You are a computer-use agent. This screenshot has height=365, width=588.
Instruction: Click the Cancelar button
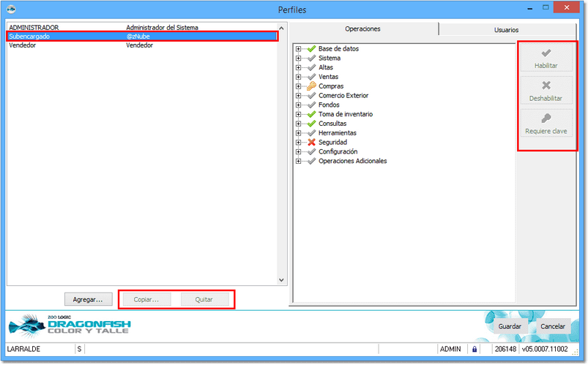coord(553,326)
